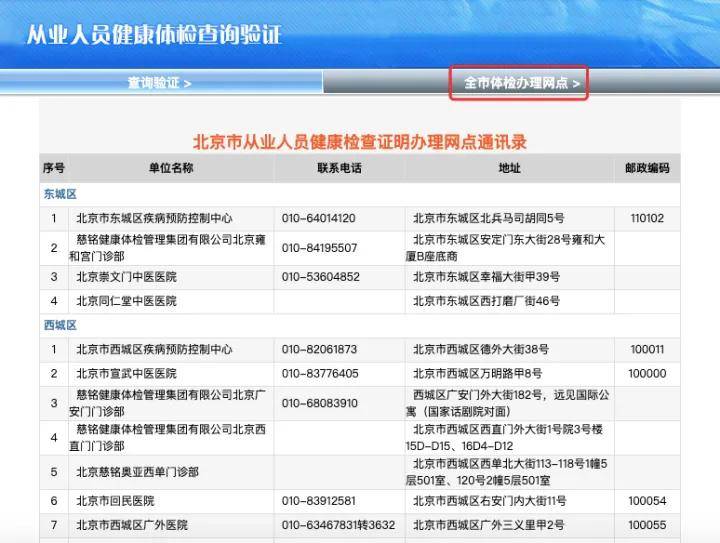Viewport: 720px width, 543px height.
Task: Click the 地址 column header
Action: pyautogui.click(x=509, y=168)
